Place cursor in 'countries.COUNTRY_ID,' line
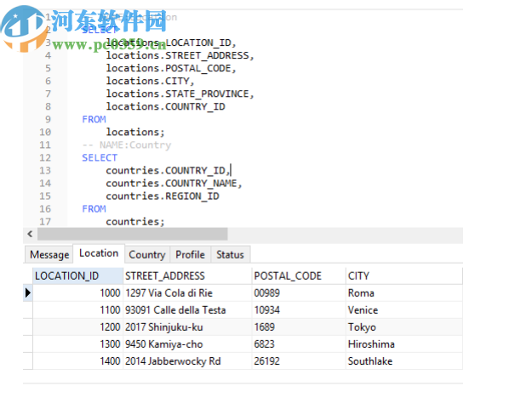Image resolution: width=532 pixels, height=403 pixels. [168, 170]
